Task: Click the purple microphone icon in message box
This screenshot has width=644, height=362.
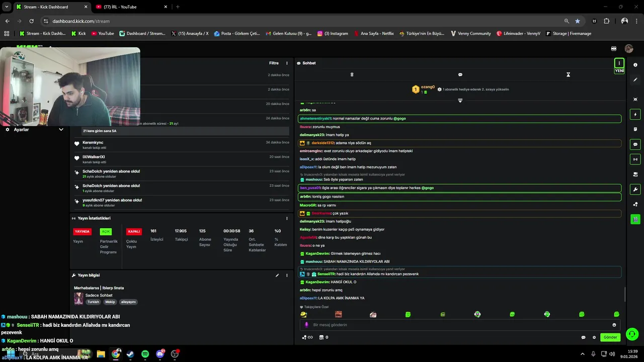Action: (306, 325)
